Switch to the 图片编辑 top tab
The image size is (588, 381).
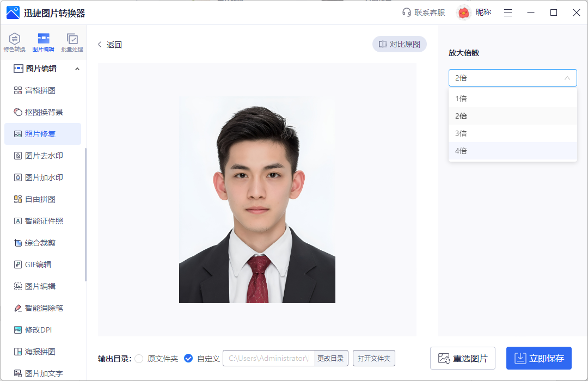click(43, 42)
